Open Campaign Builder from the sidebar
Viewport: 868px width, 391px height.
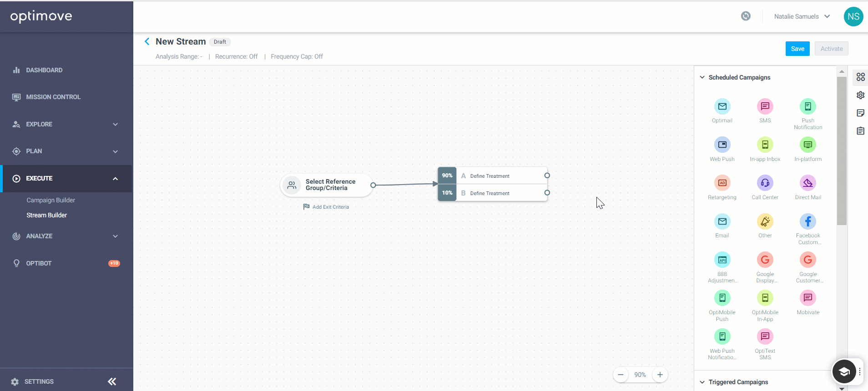click(50, 200)
